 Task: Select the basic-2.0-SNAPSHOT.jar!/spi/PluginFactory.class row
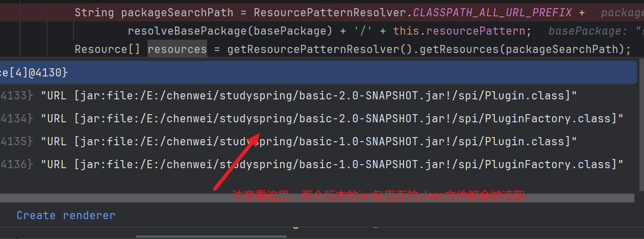click(x=318, y=118)
